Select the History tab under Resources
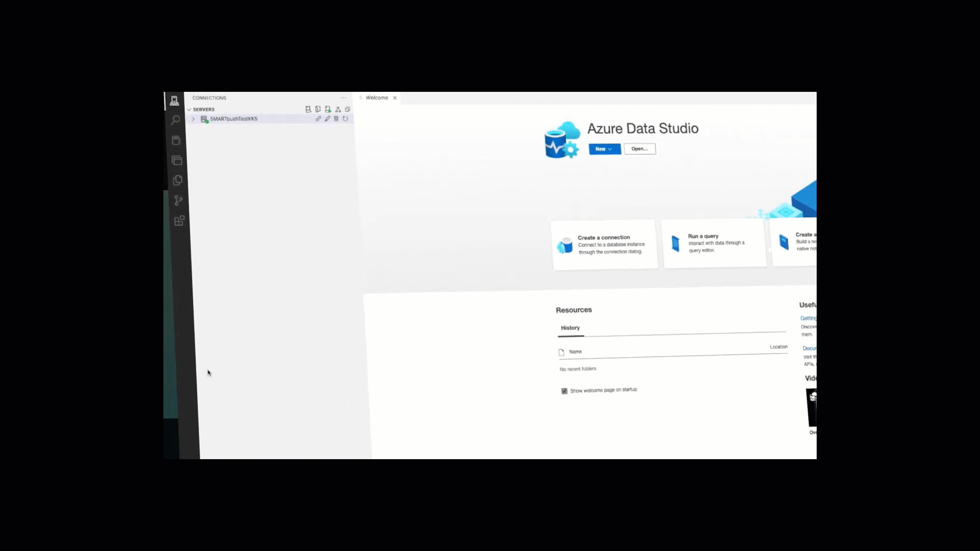This screenshot has width=980, height=551. (x=570, y=328)
